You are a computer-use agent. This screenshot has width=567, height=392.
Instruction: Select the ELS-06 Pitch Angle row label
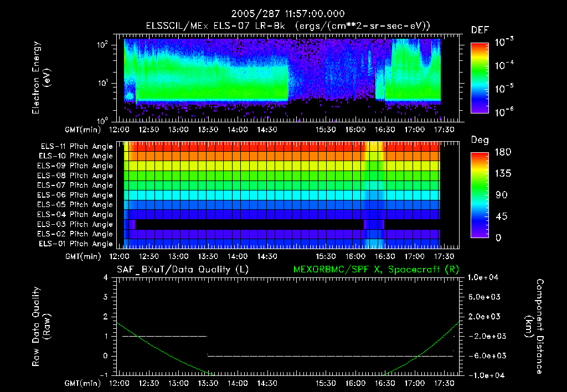tap(75, 195)
